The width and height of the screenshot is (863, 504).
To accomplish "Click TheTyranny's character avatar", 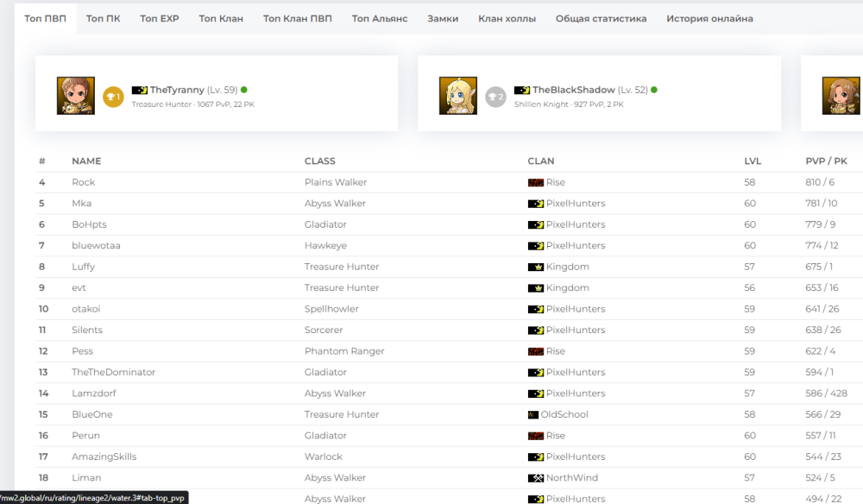I will pos(76,96).
